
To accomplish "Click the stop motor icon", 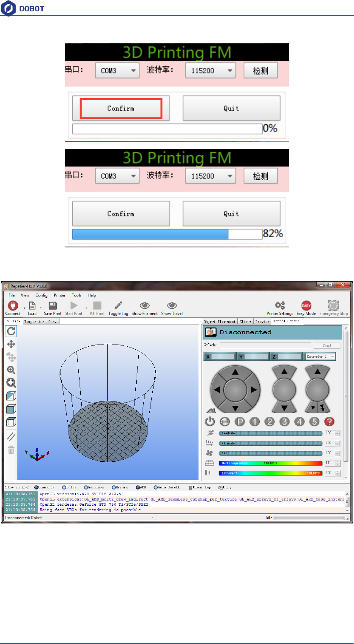I will (x=225, y=422).
